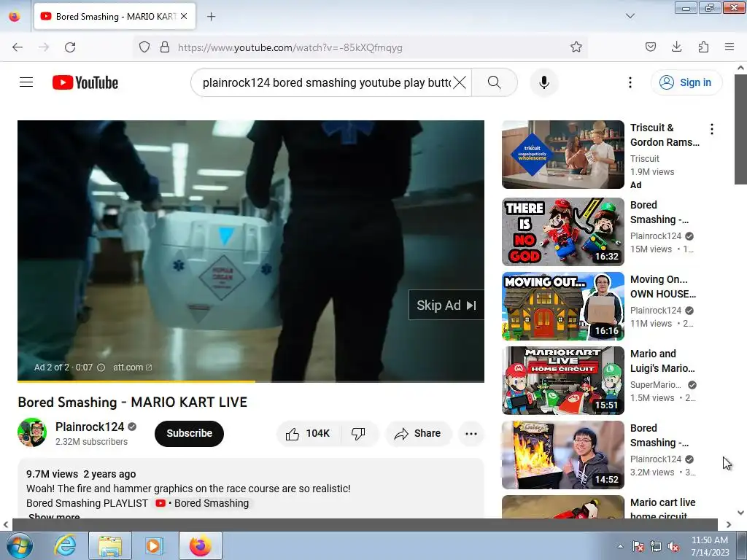Viewport: 747px width, 560px height.
Task: Open the Plainrock124 channel name link
Action: (x=90, y=427)
